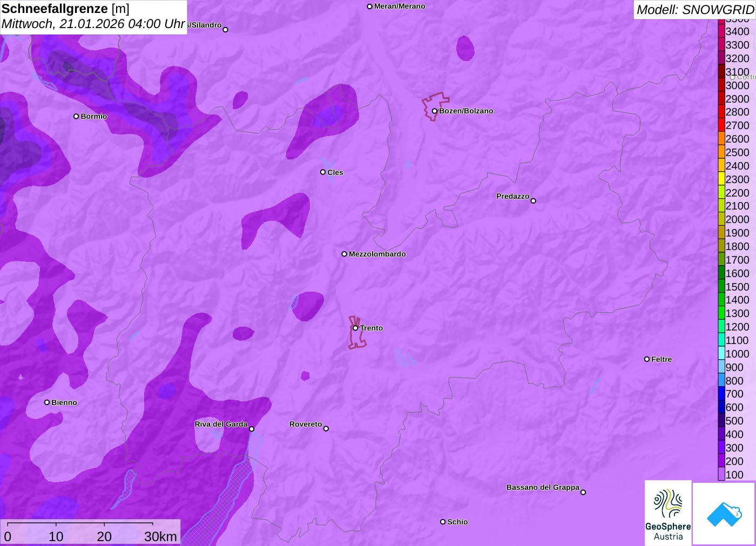756x546 pixels.
Task: Click the Modell: SNOWGRID label
Action: click(695, 10)
